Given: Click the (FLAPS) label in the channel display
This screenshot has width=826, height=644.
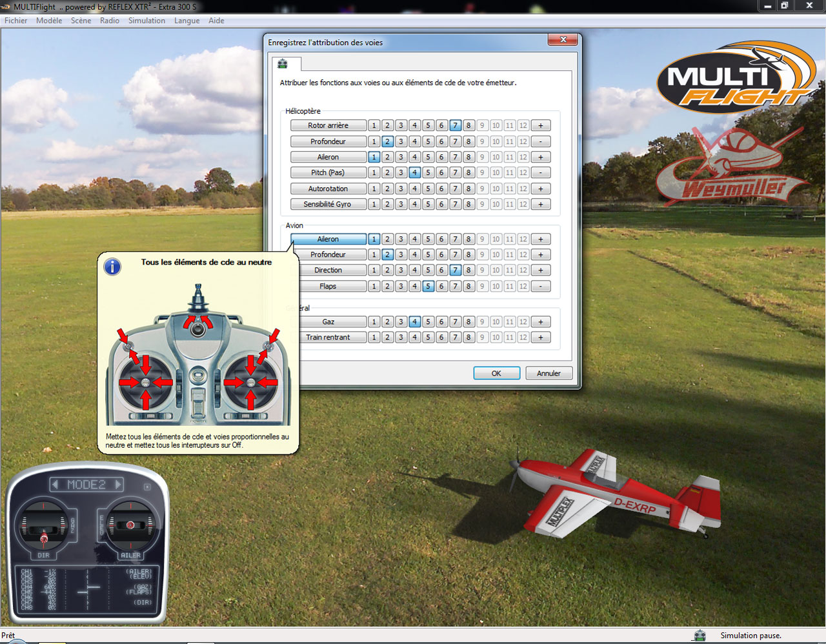Looking at the screenshot, I should point(139,592).
